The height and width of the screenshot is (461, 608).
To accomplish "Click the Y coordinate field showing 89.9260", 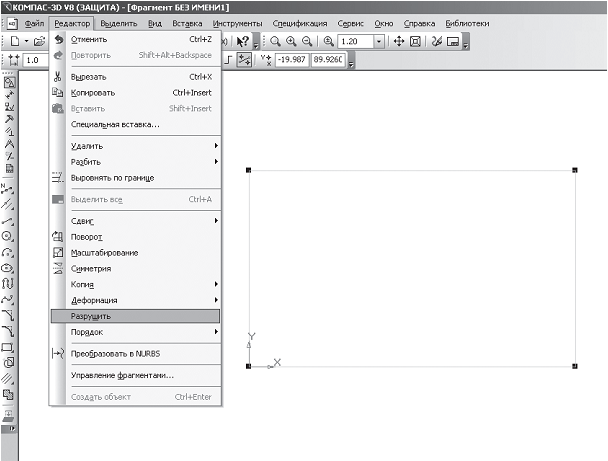I will [328, 60].
